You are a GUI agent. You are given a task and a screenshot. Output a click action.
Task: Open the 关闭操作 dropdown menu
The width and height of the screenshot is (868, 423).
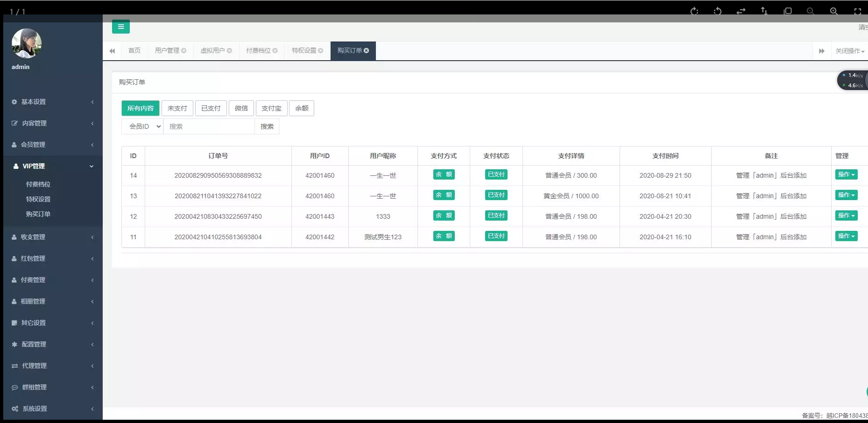(x=849, y=51)
